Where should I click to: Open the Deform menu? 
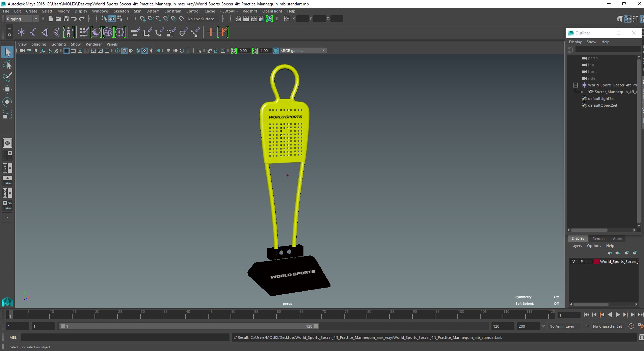153,11
